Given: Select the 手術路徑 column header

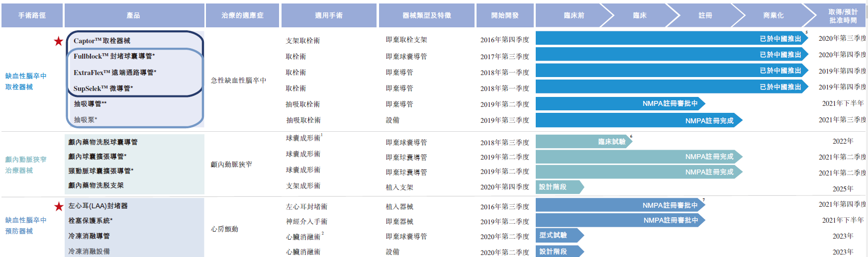Looking at the screenshot, I should pyautogui.click(x=32, y=15).
